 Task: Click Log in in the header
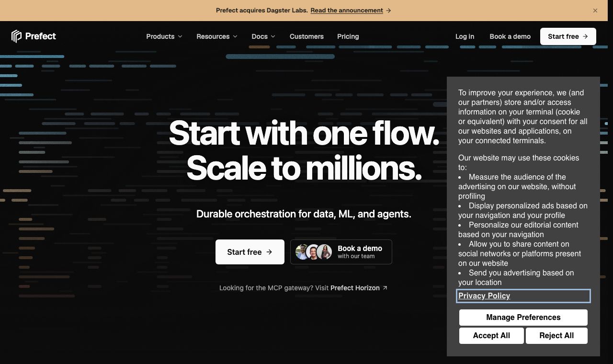[x=465, y=36]
